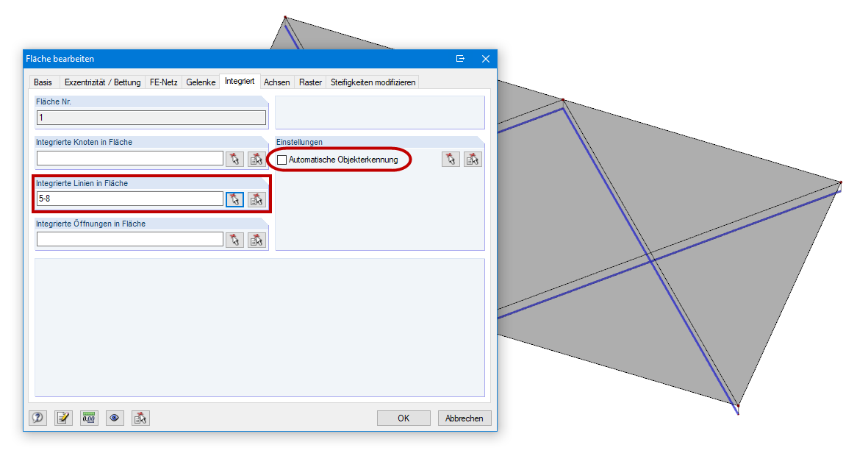The image size is (868, 467).
Task: Open units and decimals 0.00 icon
Action: (x=89, y=418)
